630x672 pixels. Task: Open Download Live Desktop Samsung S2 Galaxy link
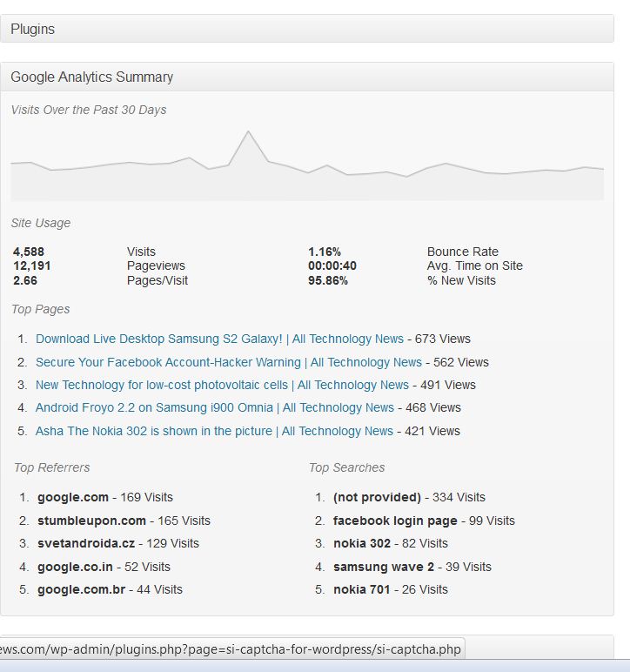coord(219,339)
